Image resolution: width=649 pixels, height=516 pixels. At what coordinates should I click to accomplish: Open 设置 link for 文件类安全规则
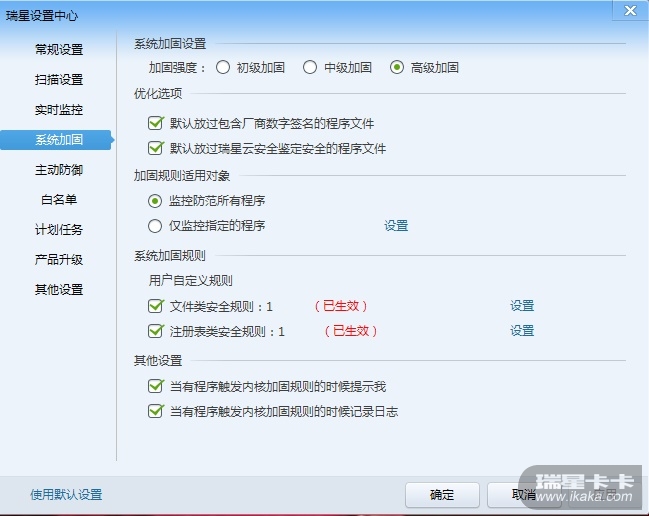click(522, 306)
